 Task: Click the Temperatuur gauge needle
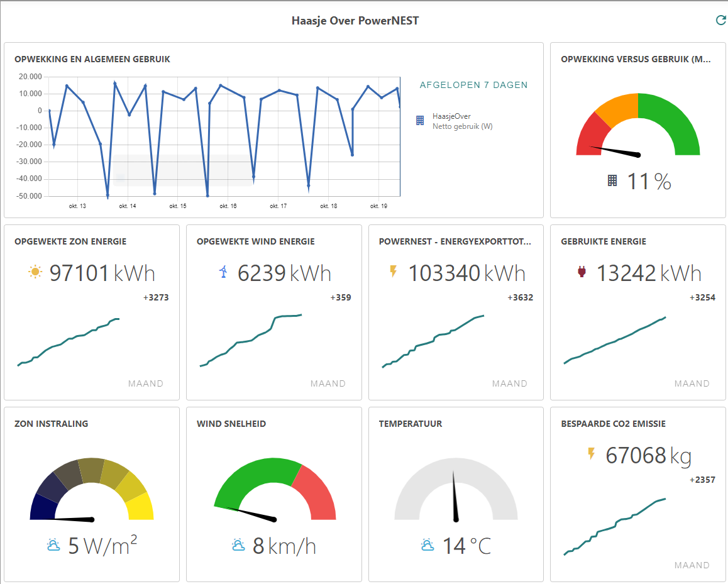click(x=455, y=496)
